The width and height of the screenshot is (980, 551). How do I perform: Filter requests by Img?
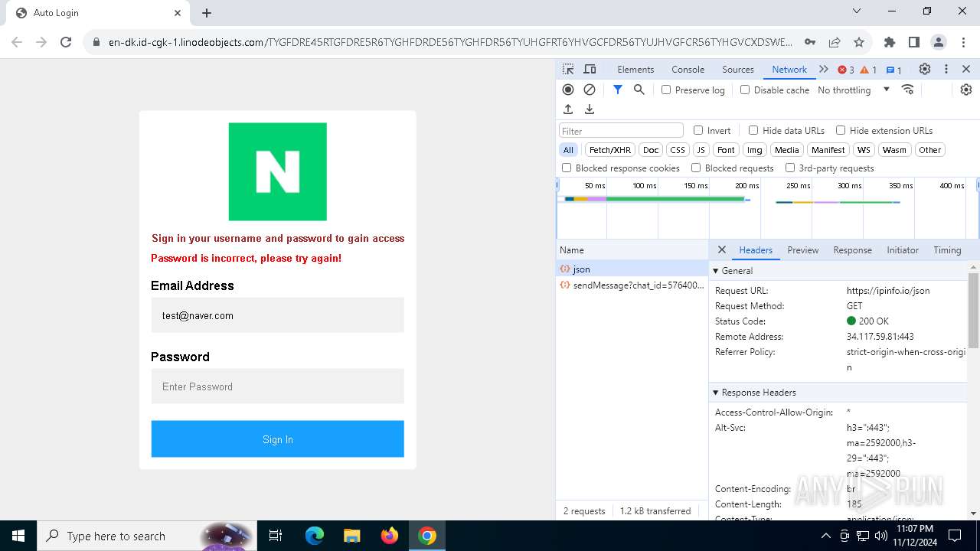(755, 150)
